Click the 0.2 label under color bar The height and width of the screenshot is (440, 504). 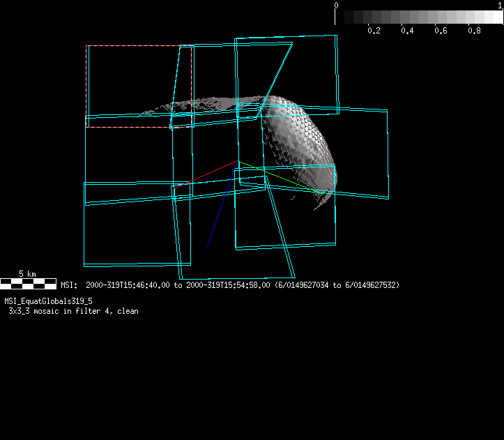(374, 31)
